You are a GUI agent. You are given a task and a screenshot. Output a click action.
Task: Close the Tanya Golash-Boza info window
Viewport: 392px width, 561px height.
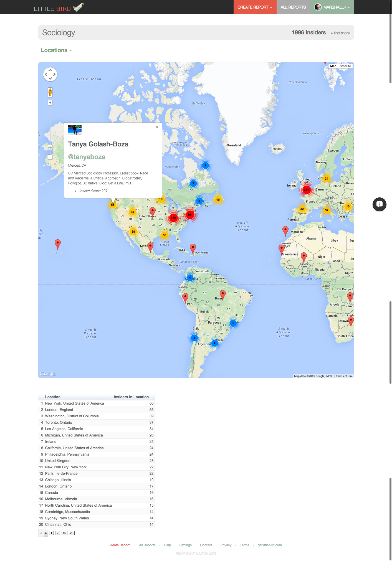[x=157, y=127]
